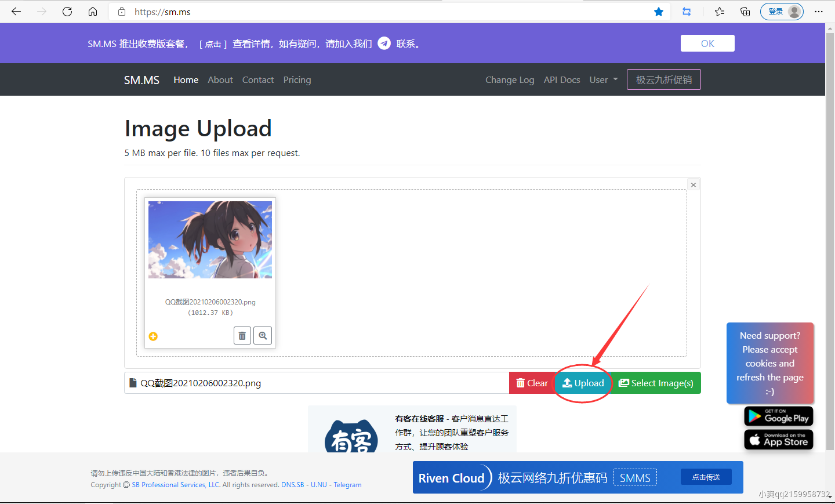835x504 pixels.
Task: Close the upload preview panel
Action: pos(694,184)
